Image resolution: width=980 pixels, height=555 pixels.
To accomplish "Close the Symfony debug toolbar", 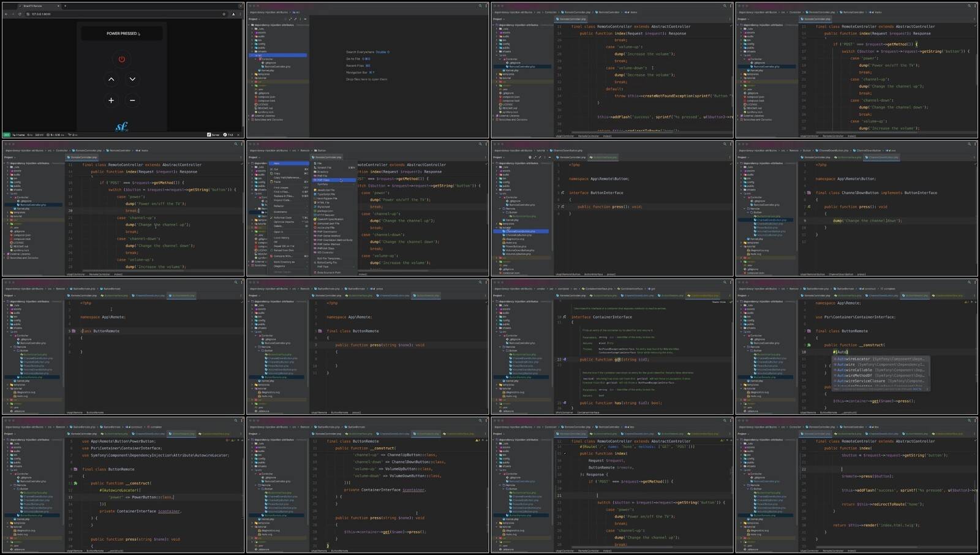I will pos(238,135).
